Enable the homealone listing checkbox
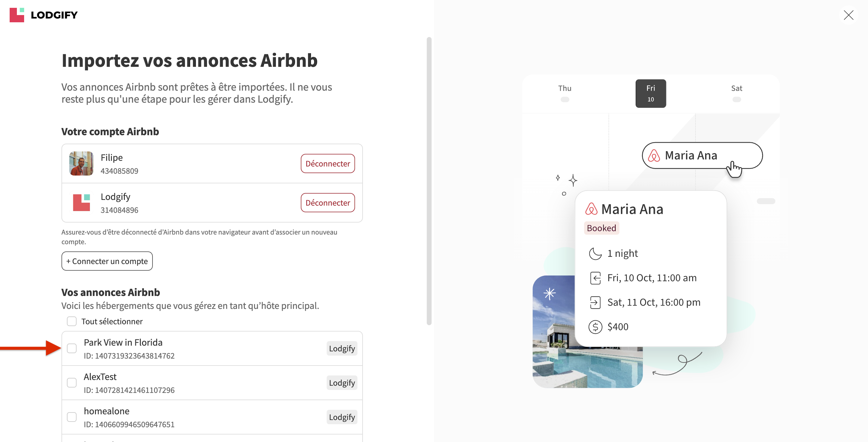This screenshot has width=868, height=442. [x=72, y=417]
